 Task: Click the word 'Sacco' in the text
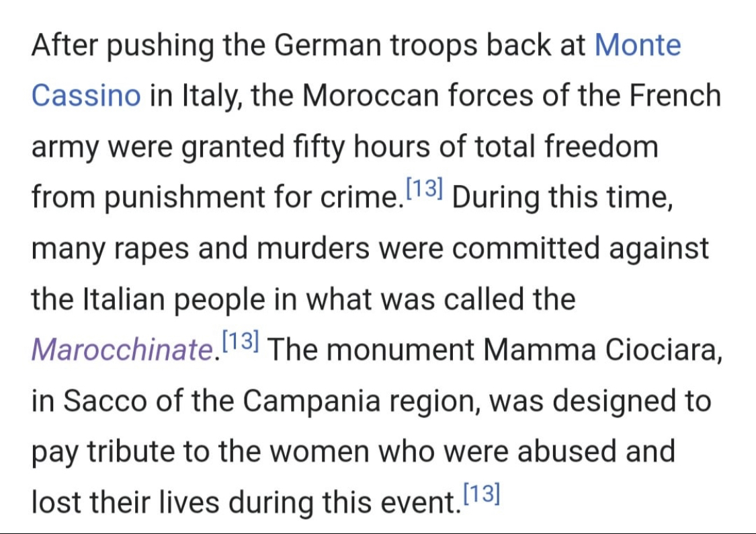coord(105,401)
